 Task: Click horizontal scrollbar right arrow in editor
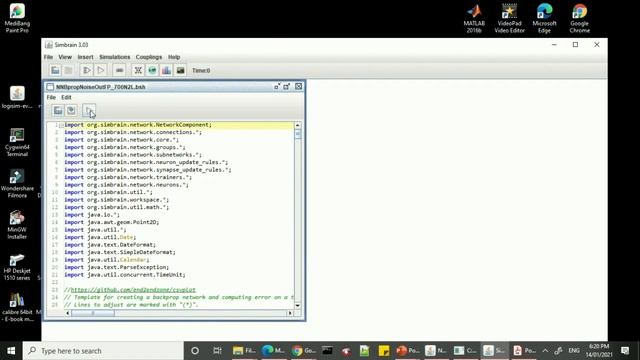click(290, 313)
